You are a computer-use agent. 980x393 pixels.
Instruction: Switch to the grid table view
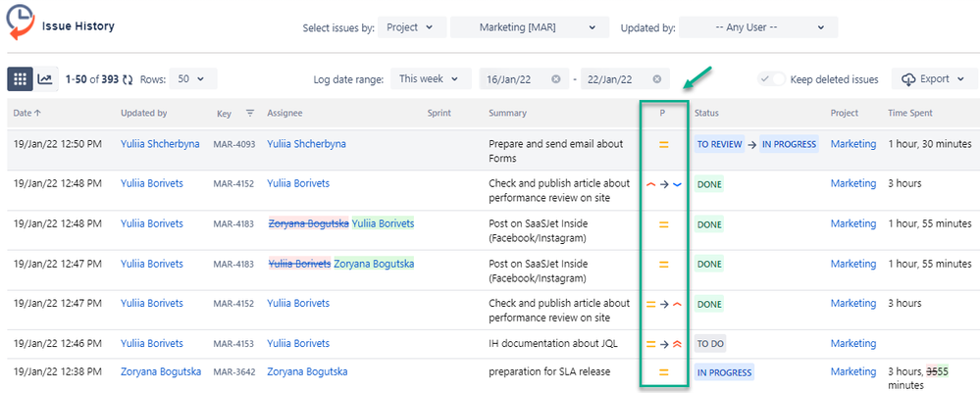pos(20,78)
